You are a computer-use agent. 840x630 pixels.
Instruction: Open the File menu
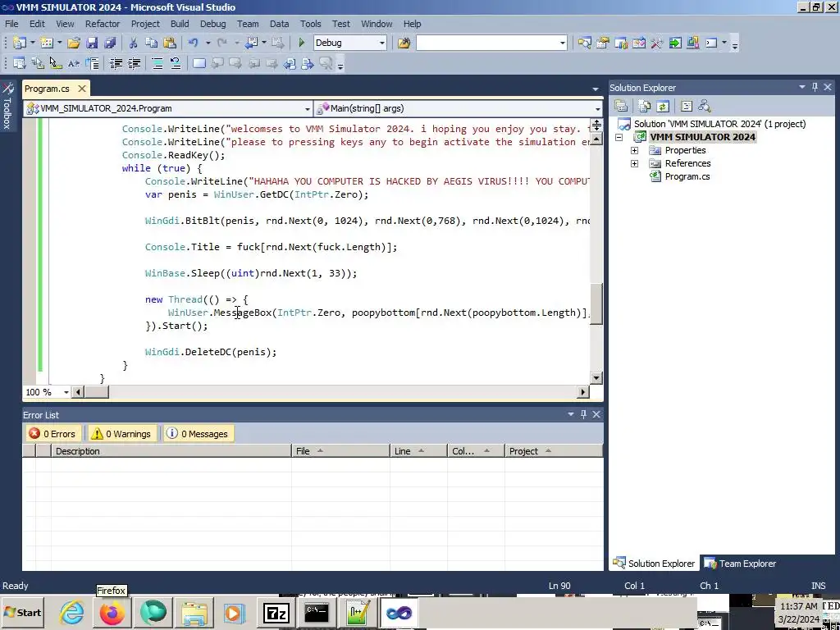click(x=11, y=24)
